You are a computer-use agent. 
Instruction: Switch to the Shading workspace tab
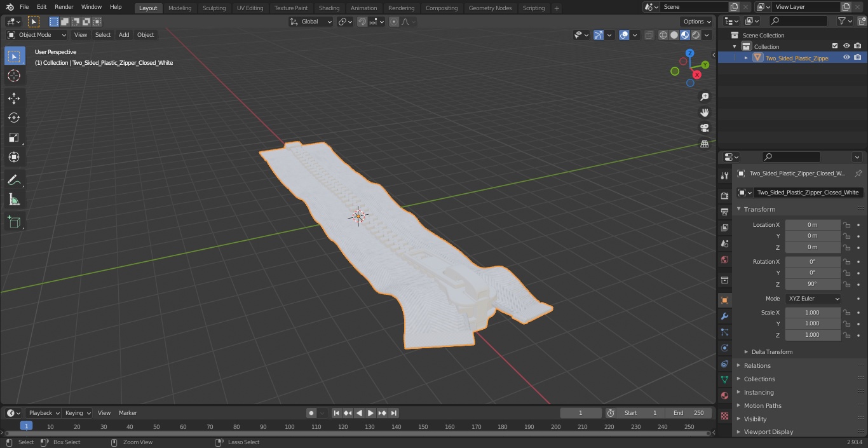click(x=329, y=8)
